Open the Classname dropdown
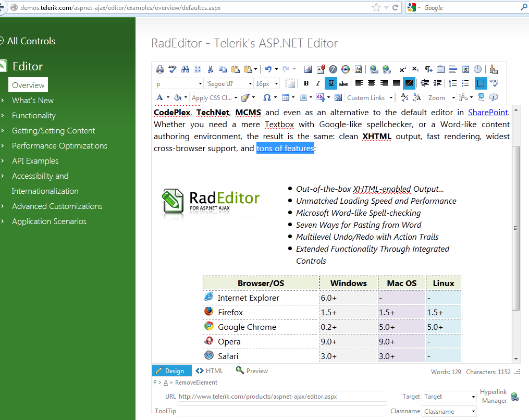 (x=449, y=412)
